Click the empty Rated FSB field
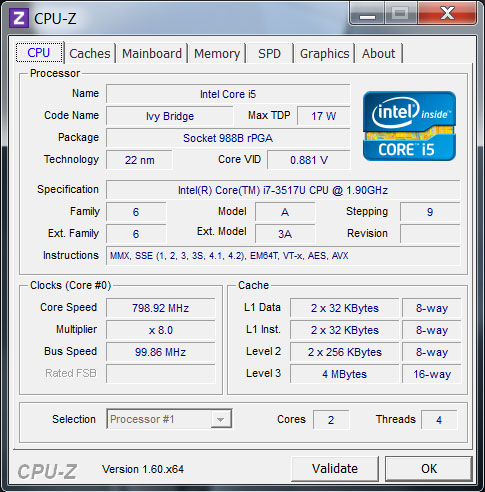The image size is (485, 492). [160, 374]
